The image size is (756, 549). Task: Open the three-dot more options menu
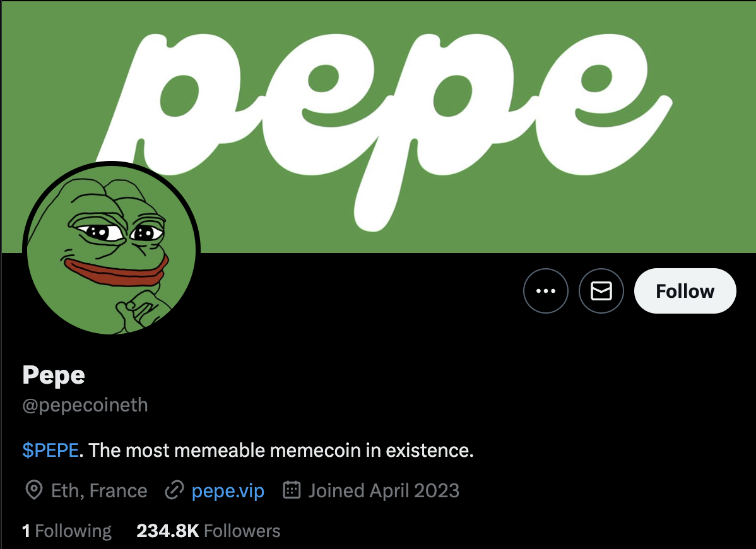pyautogui.click(x=545, y=291)
